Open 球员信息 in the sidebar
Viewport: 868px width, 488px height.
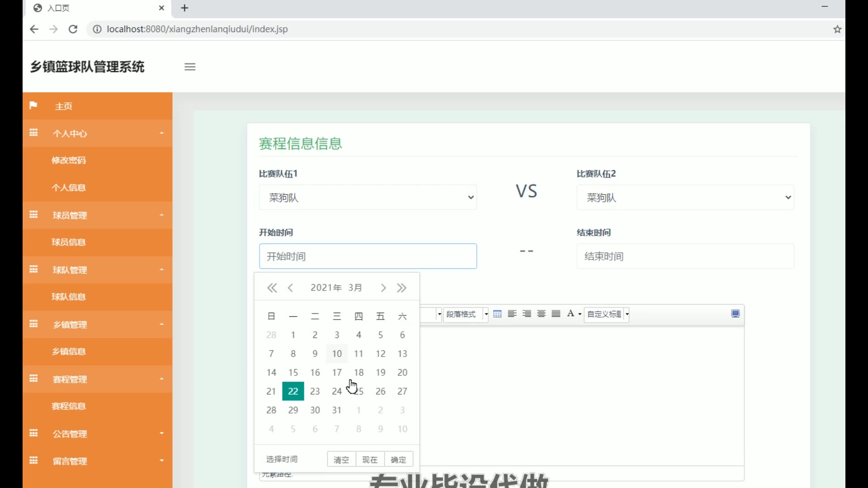click(x=69, y=242)
